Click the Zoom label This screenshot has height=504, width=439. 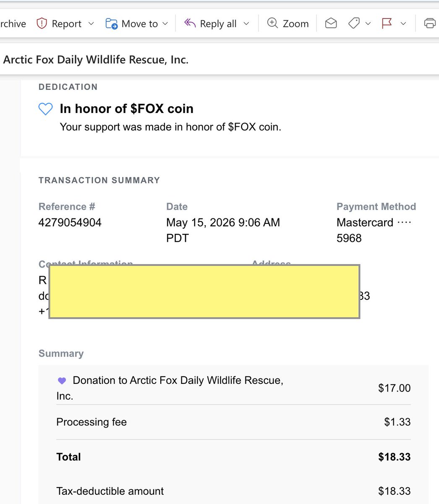[x=296, y=24]
